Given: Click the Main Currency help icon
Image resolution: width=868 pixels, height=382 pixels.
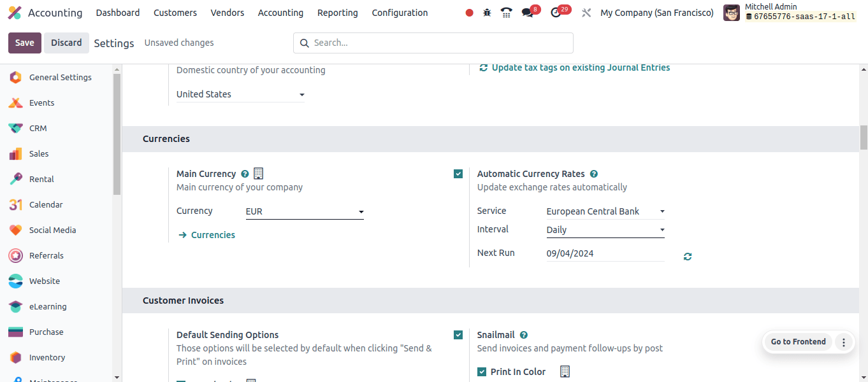Looking at the screenshot, I should click(245, 174).
